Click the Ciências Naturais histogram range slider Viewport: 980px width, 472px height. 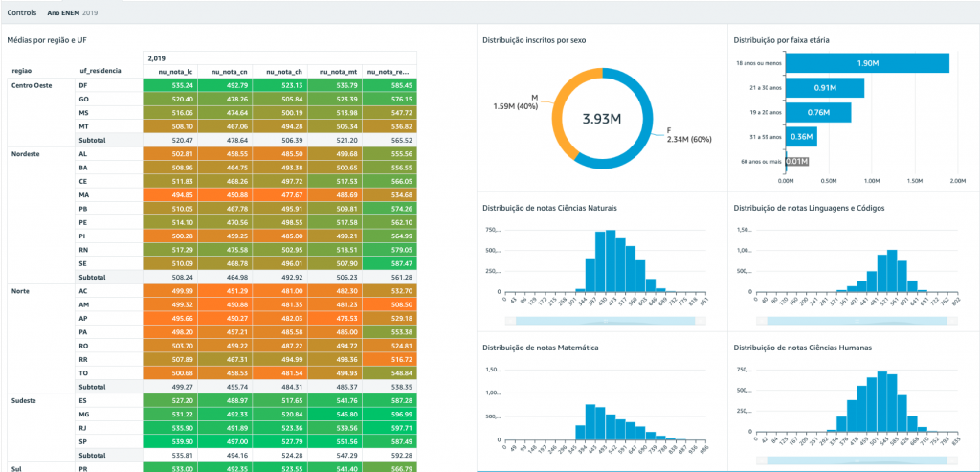click(x=605, y=320)
